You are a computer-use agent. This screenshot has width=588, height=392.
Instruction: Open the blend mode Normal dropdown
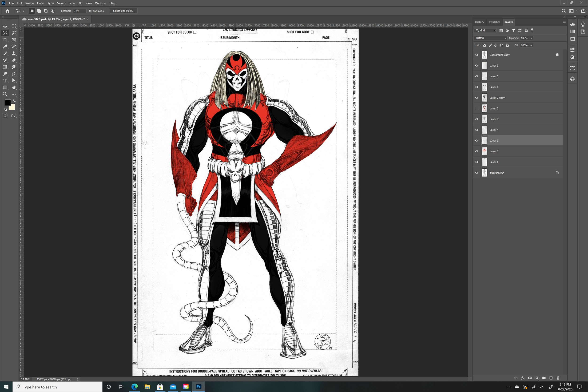point(490,38)
